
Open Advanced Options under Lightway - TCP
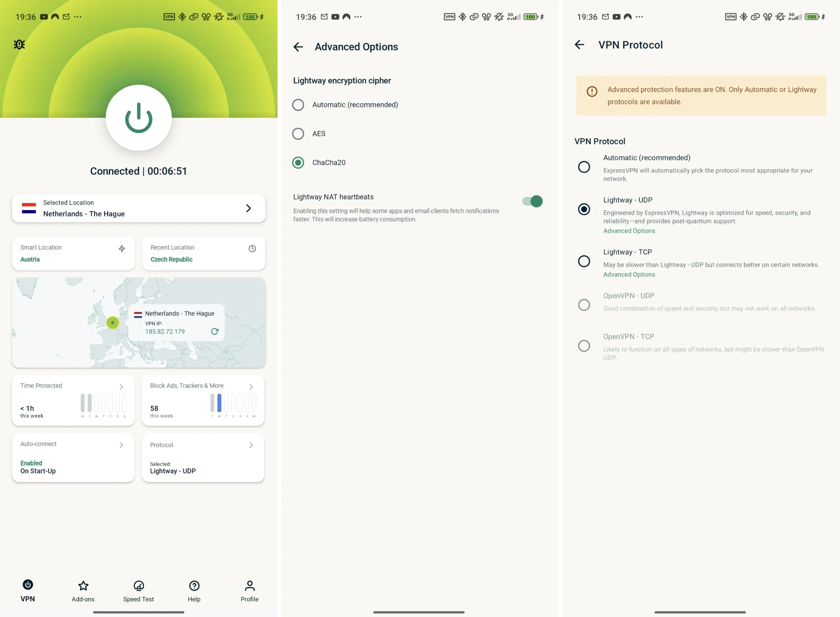[x=629, y=275]
